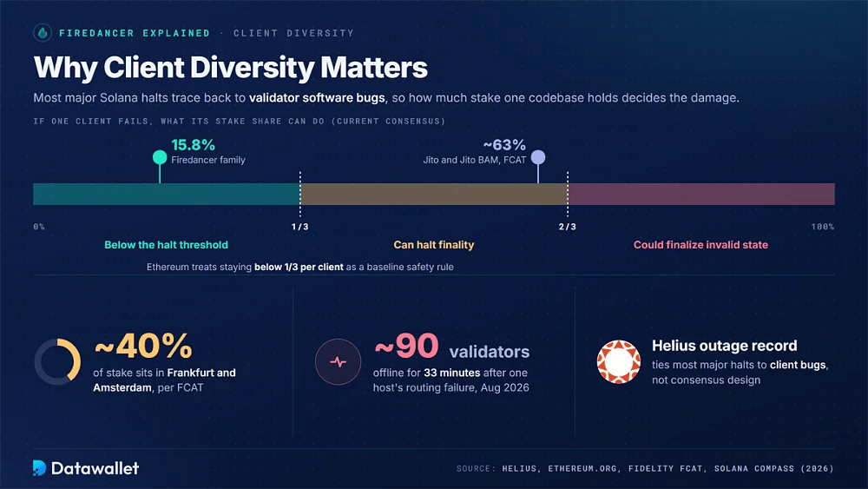Click the Datawallet logo icon
Viewport: 868px width, 489px height.
click(39, 468)
